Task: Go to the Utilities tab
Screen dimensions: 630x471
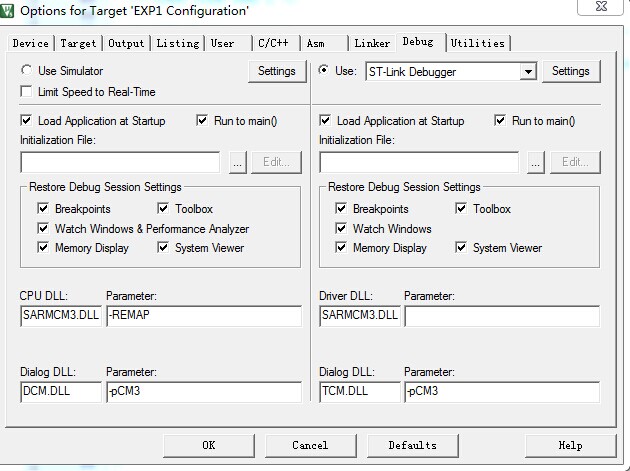Action: [477, 43]
